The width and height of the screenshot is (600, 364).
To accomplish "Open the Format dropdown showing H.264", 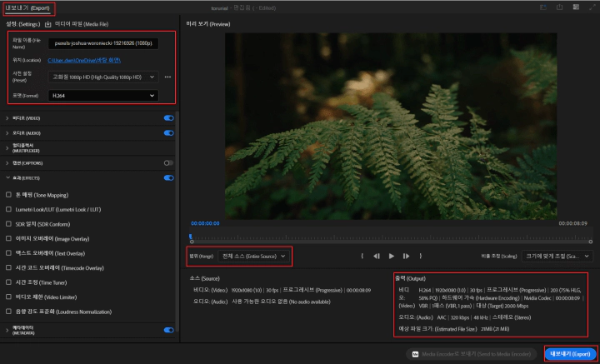I will [103, 96].
